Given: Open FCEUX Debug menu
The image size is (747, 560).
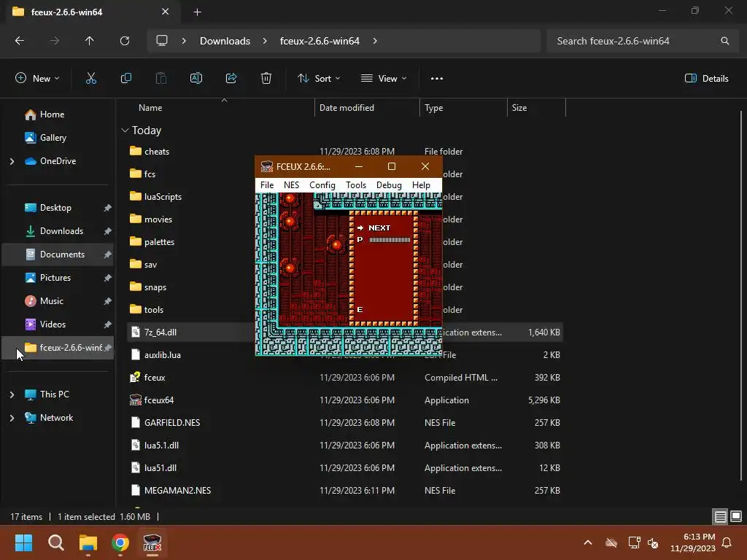Looking at the screenshot, I should (389, 185).
